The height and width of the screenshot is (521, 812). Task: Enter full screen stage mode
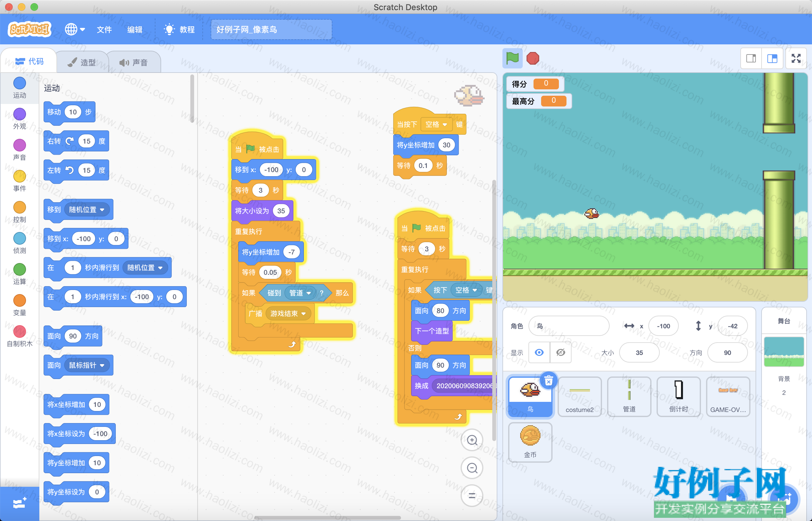point(796,59)
